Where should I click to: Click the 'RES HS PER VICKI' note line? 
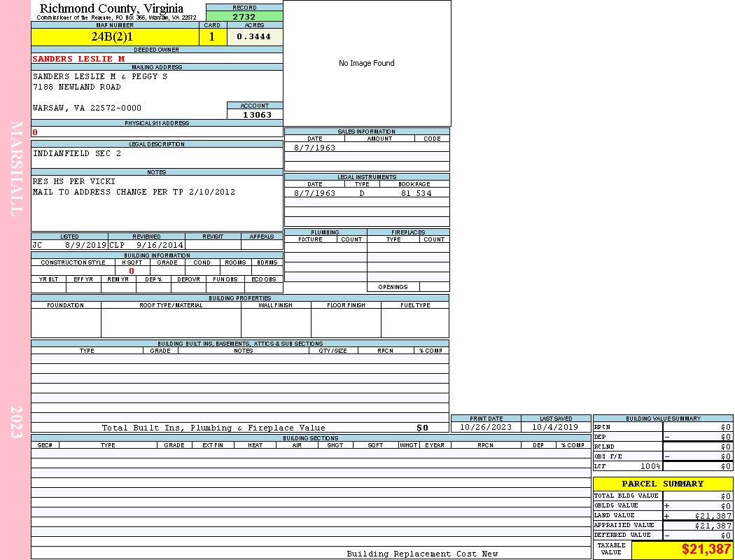pyautogui.click(x=74, y=182)
